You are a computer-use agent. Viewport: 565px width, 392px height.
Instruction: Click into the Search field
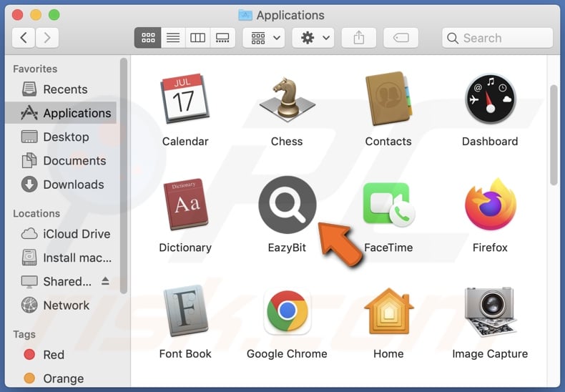497,38
